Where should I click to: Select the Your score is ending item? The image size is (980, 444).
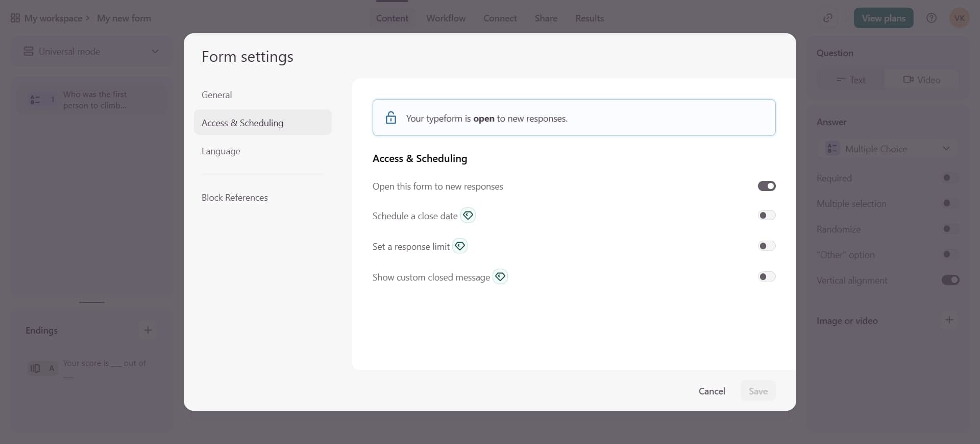coord(92,368)
